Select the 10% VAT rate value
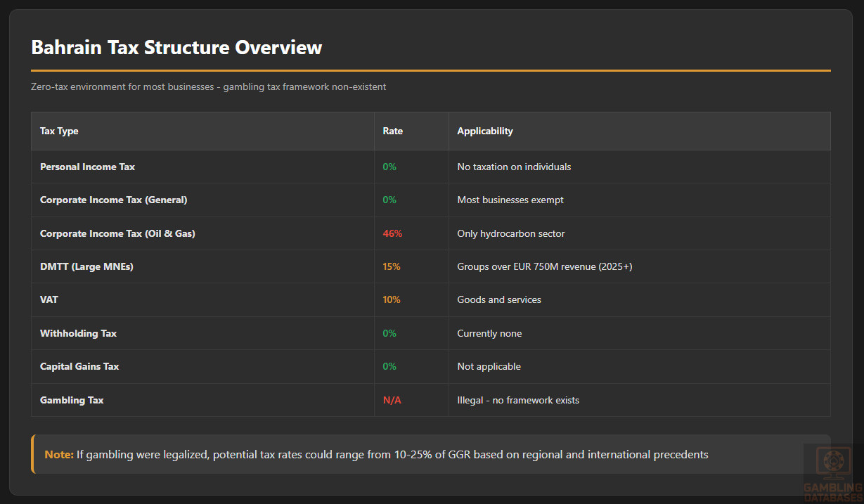The width and height of the screenshot is (864, 504). click(392, 300)
